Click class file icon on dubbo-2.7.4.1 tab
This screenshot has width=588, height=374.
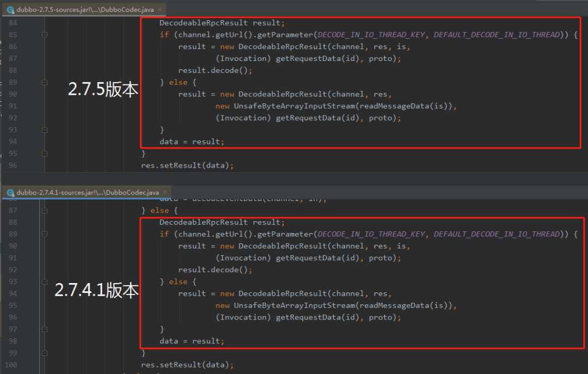point(10,193)
